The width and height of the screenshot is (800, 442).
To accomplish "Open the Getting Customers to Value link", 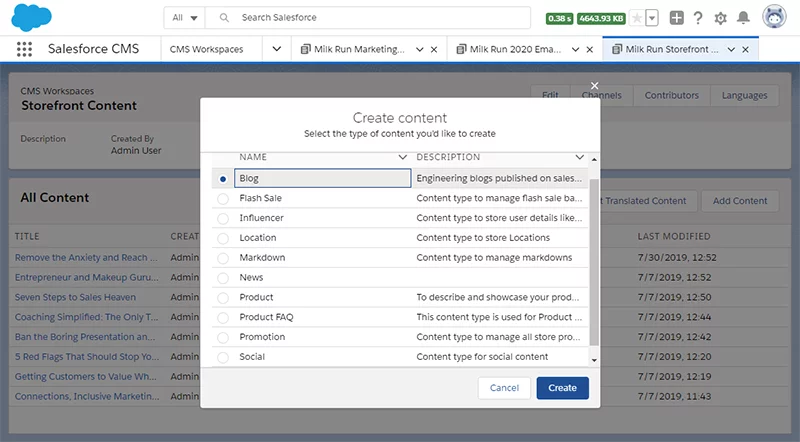I will tap(86, 377).
